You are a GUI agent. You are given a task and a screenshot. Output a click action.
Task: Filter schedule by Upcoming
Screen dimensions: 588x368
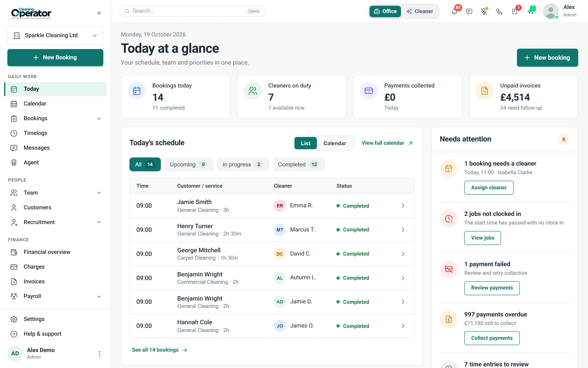(189, 165)
